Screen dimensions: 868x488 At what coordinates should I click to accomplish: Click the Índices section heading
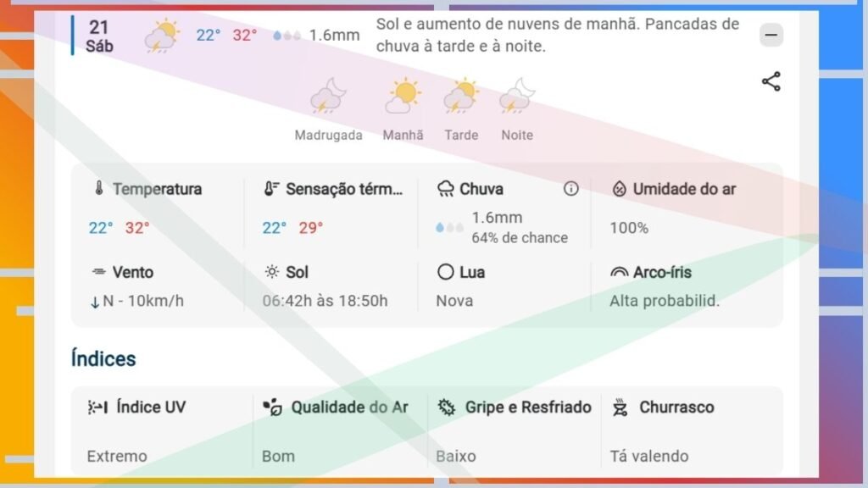(103, 358)
